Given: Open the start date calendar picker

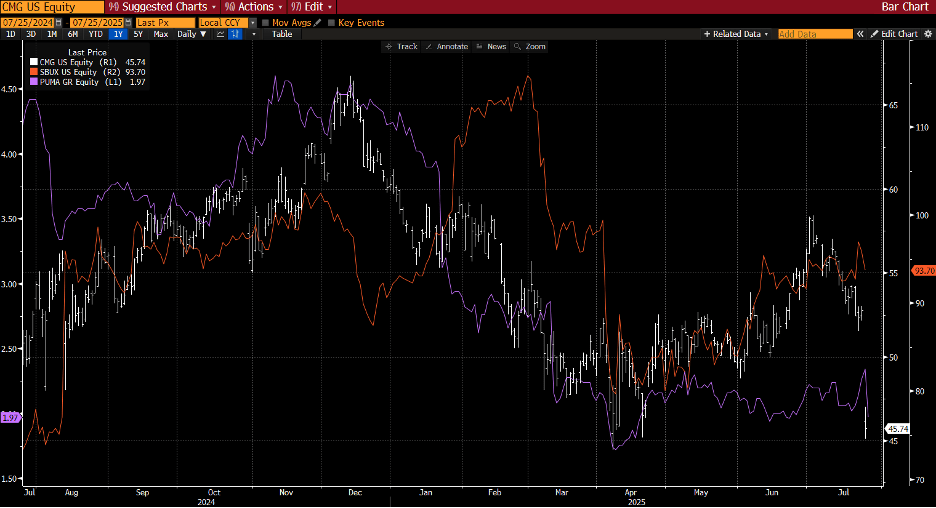Looking at the screenshot, I should (x=58, y=23).
